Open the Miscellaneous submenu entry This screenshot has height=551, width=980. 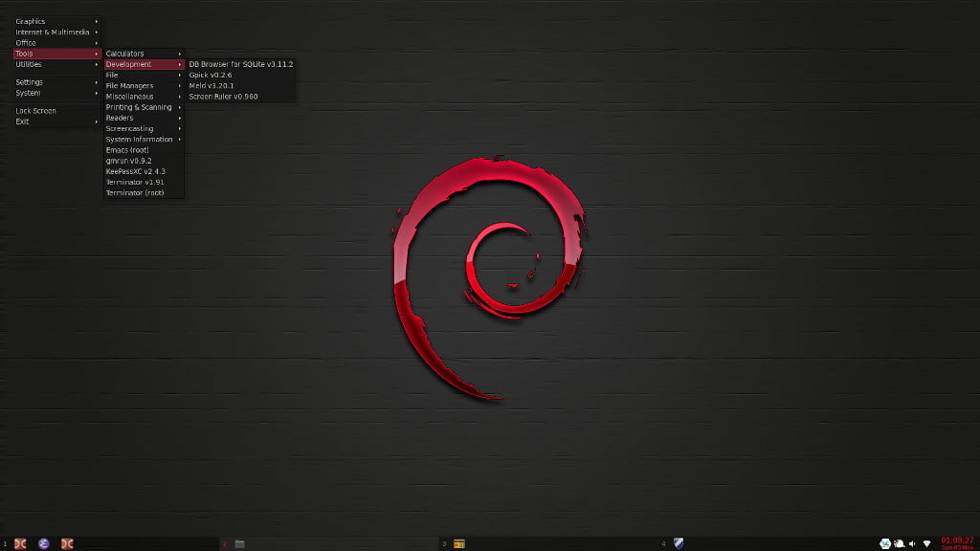144,97
